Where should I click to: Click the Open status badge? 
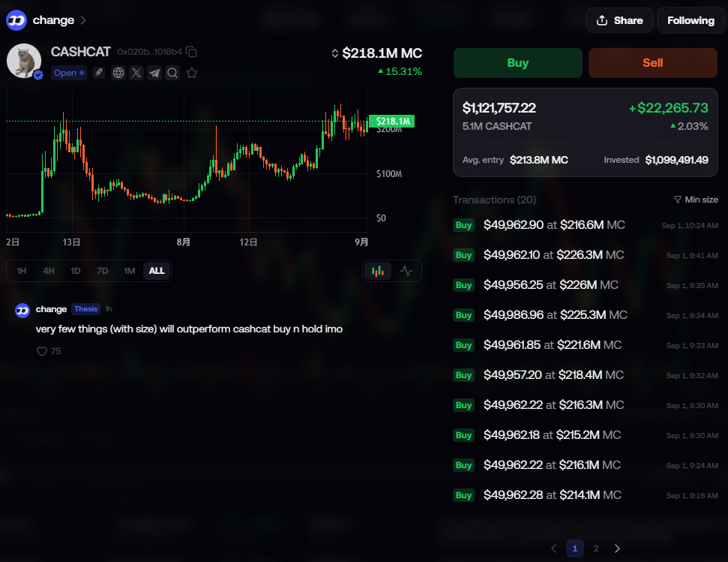coord(69,73)
